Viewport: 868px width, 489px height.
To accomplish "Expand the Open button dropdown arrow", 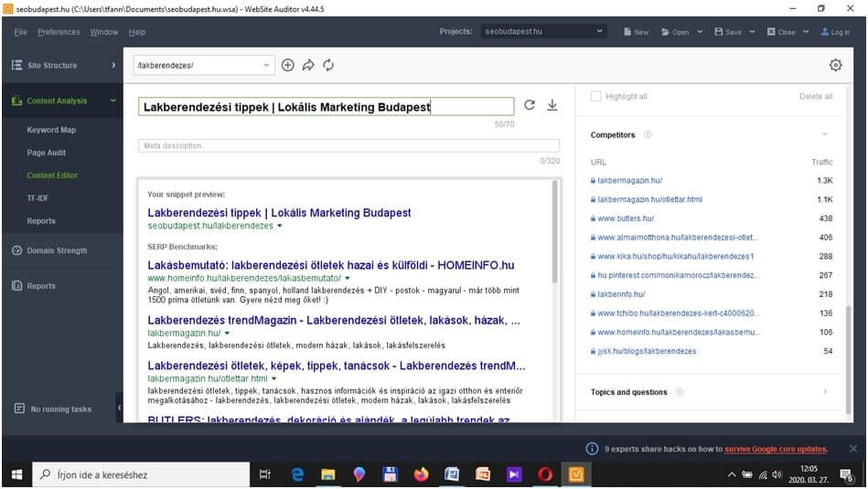I will tap(700, 32).
